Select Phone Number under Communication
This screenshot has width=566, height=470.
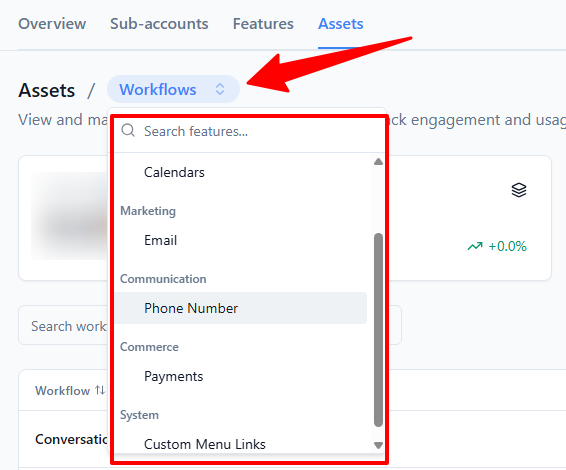pos(241,308)
